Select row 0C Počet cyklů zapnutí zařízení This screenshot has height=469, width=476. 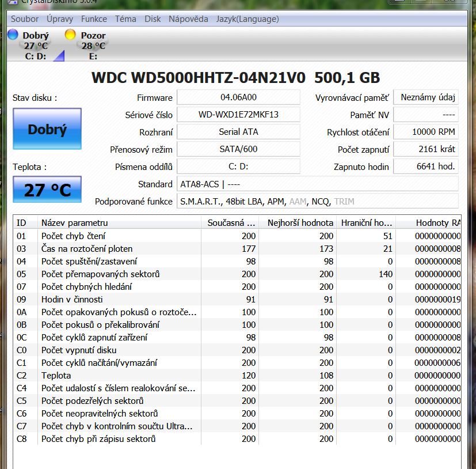237,338
